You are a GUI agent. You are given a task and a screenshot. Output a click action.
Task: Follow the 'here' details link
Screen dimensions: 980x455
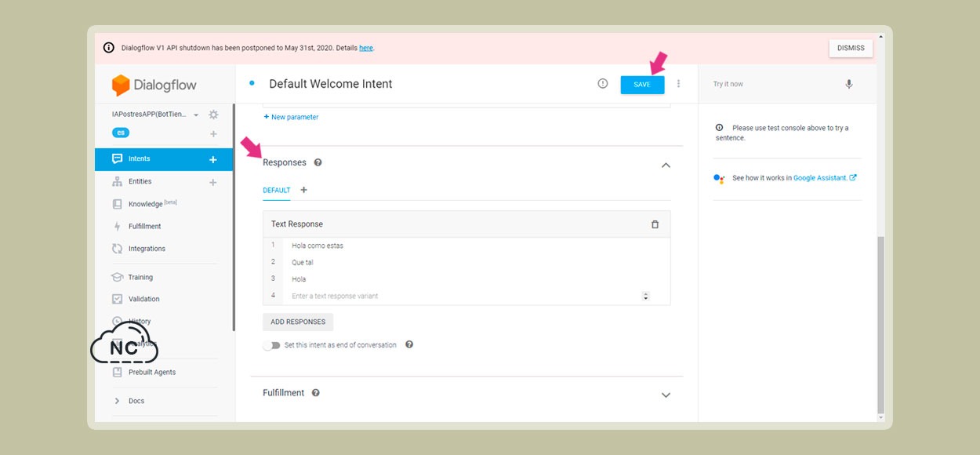pyautogui.click(x=366, y=48)
